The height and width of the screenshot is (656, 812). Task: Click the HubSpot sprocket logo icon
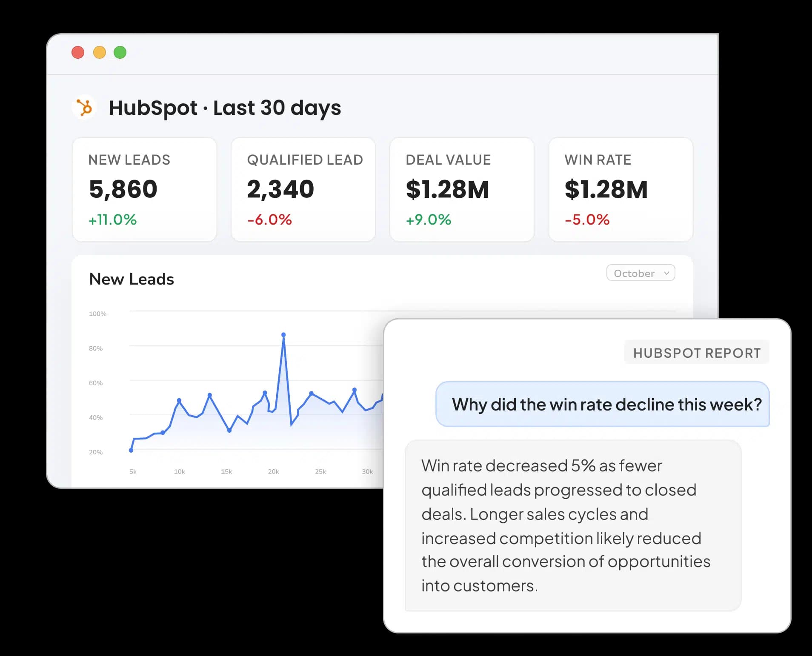click(x=84, y=107)
